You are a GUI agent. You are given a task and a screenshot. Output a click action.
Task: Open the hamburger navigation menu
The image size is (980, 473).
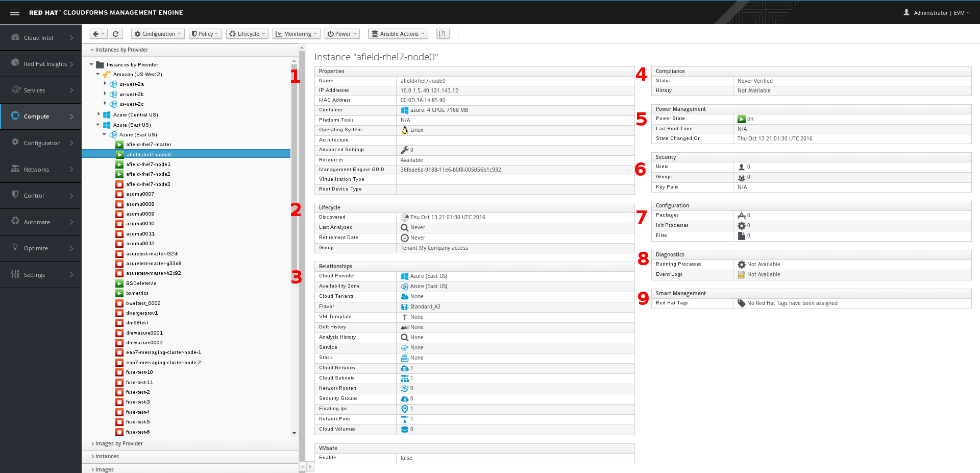click(x=15, y=12)
